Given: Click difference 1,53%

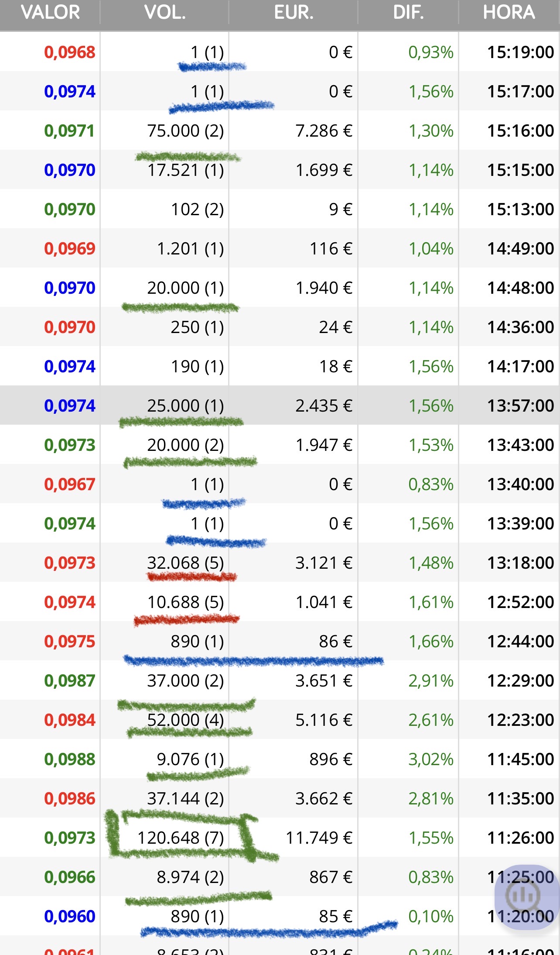Looking at the screenshot, I should (x=431, y=445).
